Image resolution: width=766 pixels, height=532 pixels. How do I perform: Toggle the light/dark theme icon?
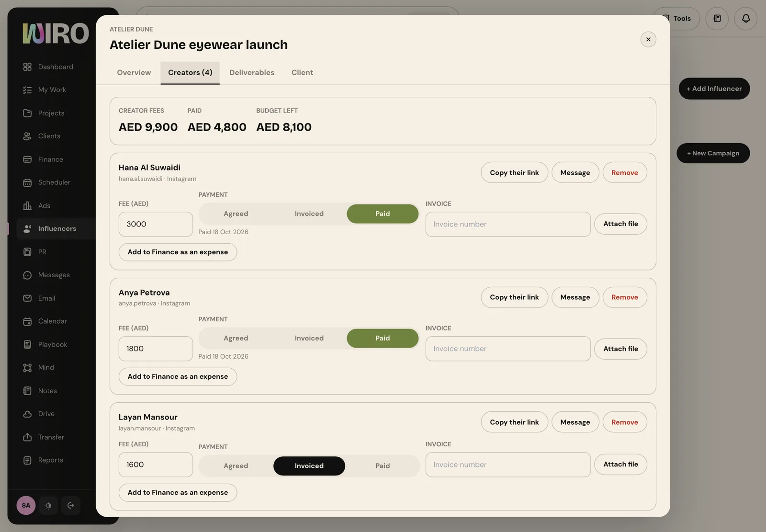(48, 505)
